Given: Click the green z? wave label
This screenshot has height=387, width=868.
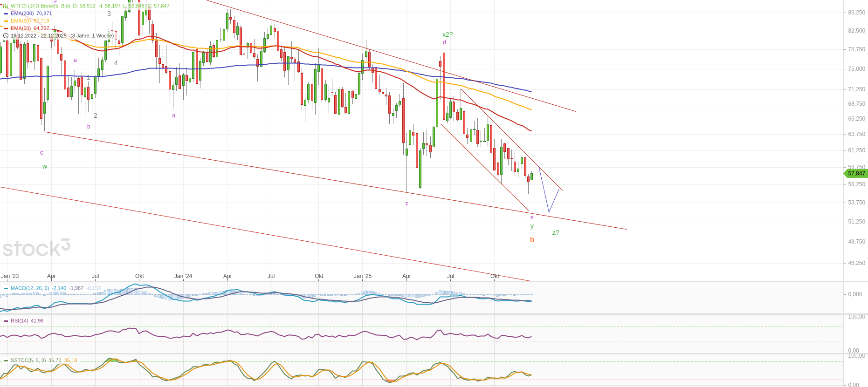Looking at the screenshot, I should (x=556, y=232).
